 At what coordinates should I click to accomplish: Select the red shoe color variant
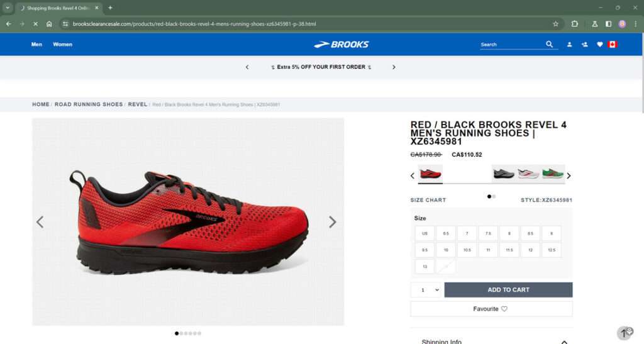click(430, 174)
